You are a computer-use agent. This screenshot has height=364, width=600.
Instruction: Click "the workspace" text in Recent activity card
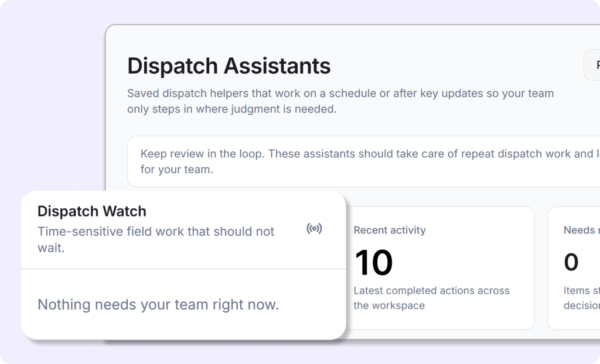pyautogui.click(x=389, y=305)
